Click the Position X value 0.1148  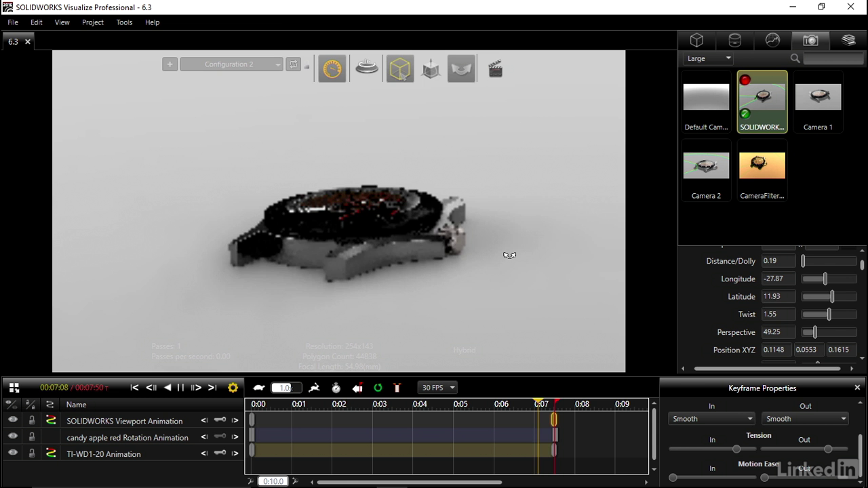tap(777, 350)
